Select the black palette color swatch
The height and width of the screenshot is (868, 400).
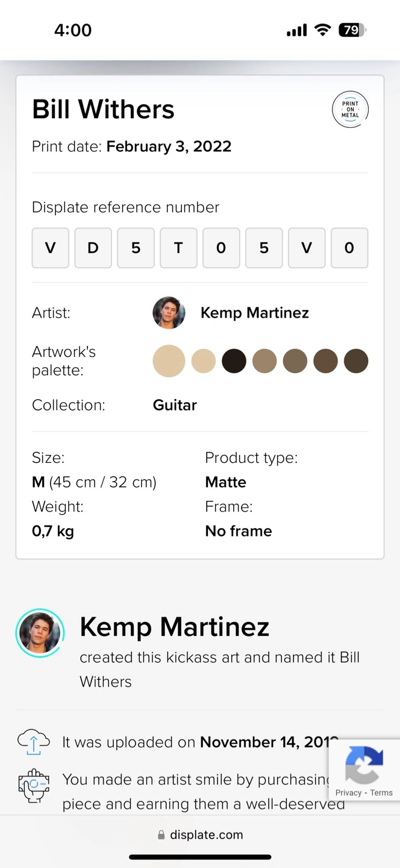(x=234, y=361)
